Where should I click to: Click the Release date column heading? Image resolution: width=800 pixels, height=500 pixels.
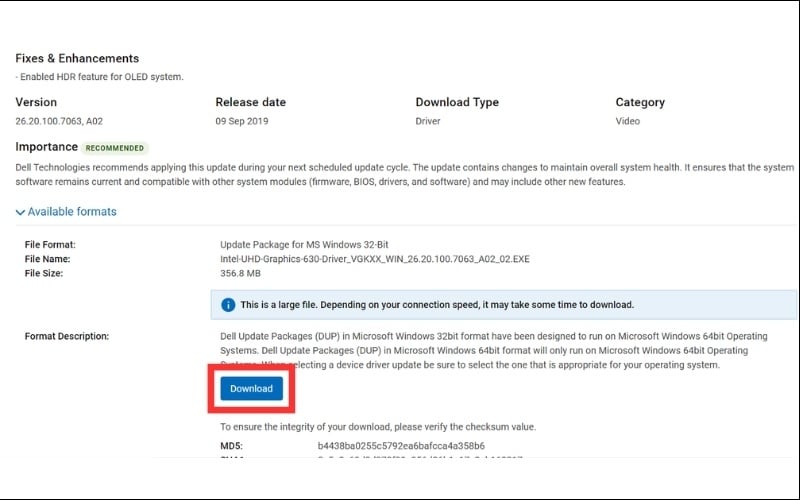[250, 102]
